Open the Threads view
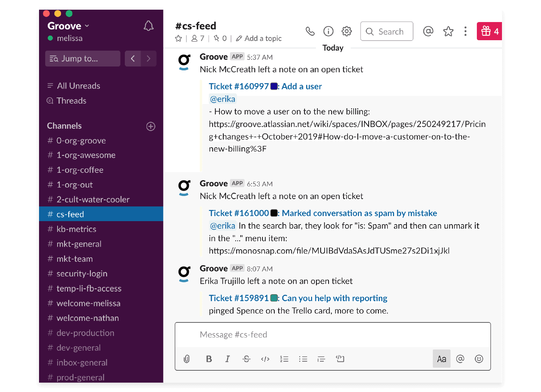This screenshot has width=541, height=392. (71, 101)
